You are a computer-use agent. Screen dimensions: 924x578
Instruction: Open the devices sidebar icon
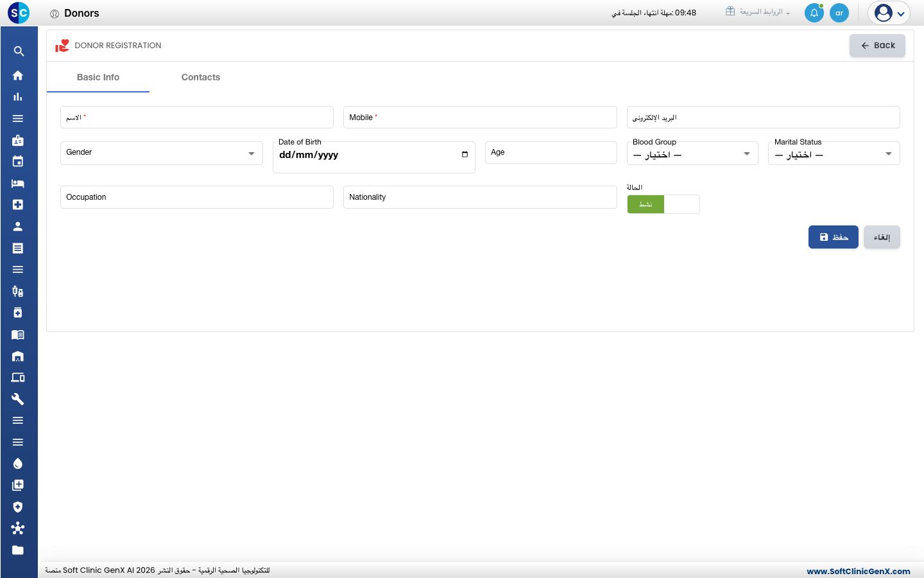pyautogui.click(x=18, y=378)
